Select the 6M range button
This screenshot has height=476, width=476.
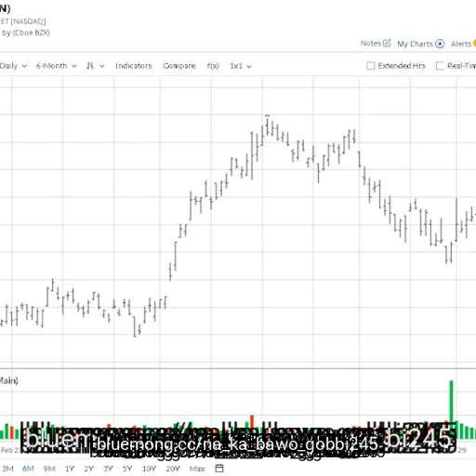pyautogui.click(x=28, y=469)
